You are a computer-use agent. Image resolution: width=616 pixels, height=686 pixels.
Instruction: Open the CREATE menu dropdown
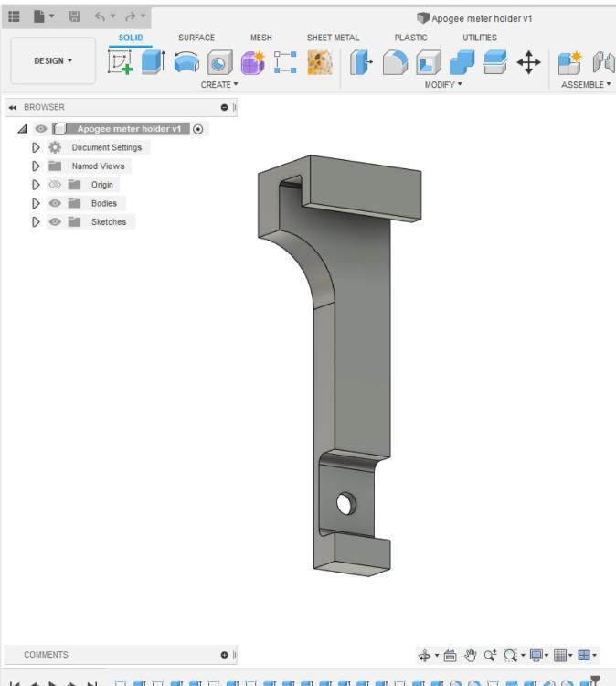218,83
